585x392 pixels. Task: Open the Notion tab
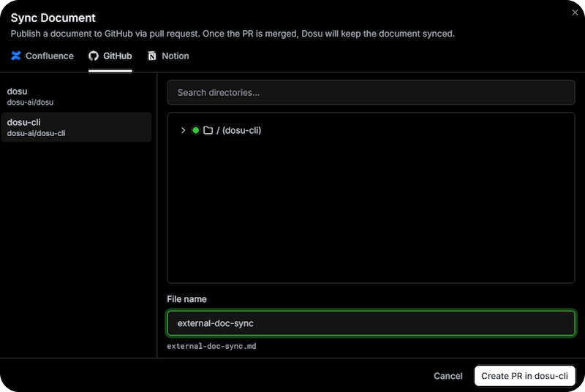(x=175, y=56)
